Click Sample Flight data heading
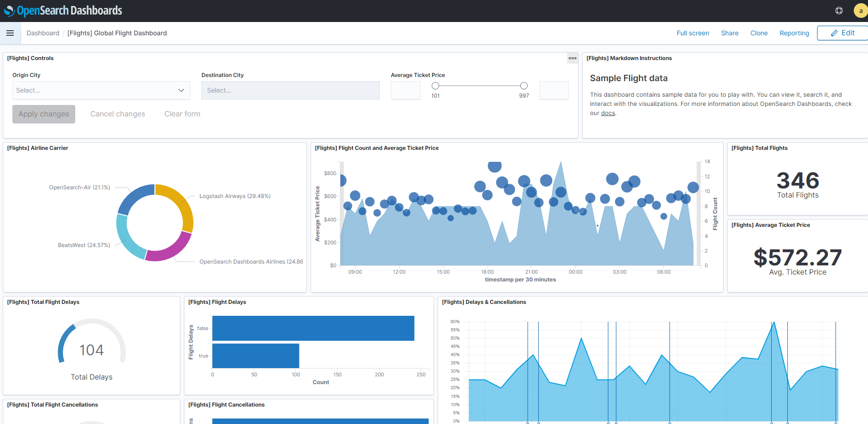This screenshot has width=868, height=424. (x=629, y=78)
